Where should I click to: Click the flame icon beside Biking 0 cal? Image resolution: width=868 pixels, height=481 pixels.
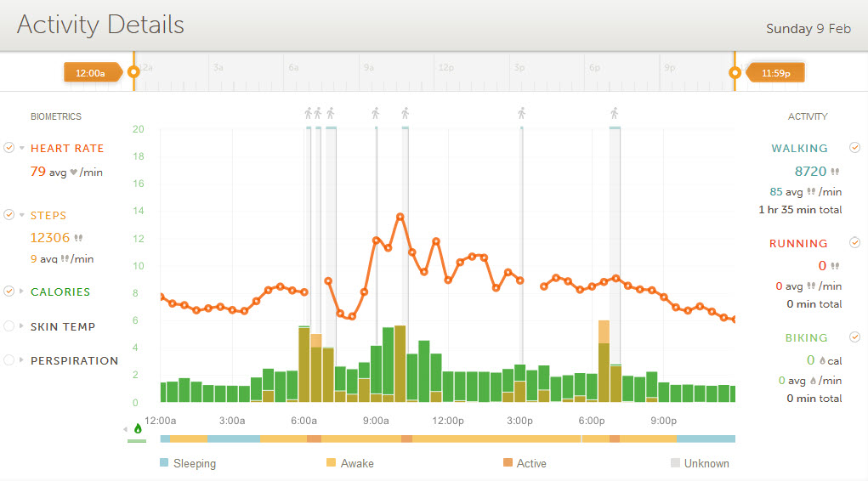point(822,361)
